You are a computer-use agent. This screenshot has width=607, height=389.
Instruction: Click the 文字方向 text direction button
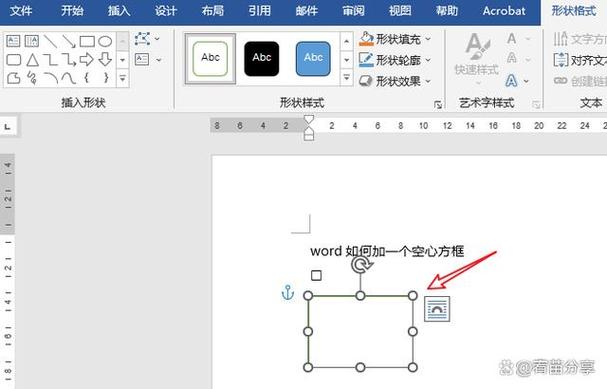click(x=580, y=39)
